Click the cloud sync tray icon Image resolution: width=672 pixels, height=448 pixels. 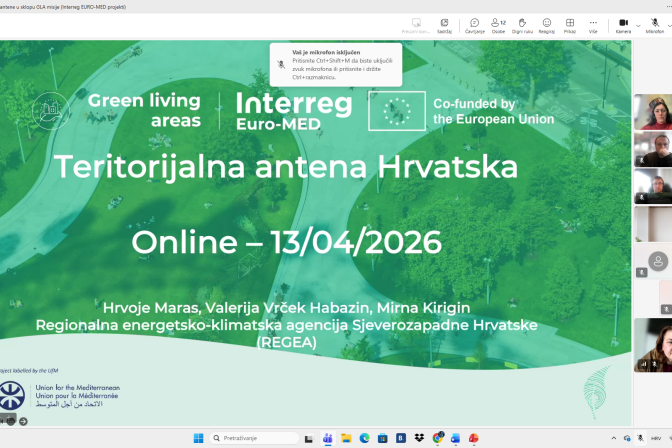(627, 438)
